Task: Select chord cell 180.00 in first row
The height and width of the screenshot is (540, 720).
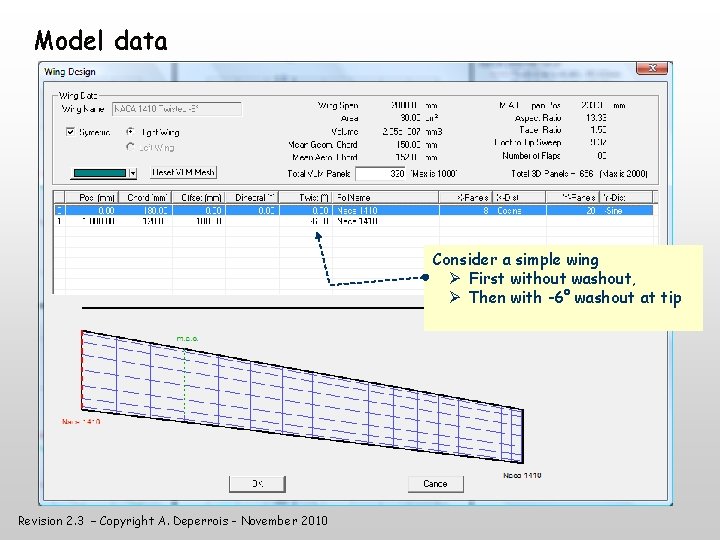Action: pyautogui.click(x=145, y=210)
